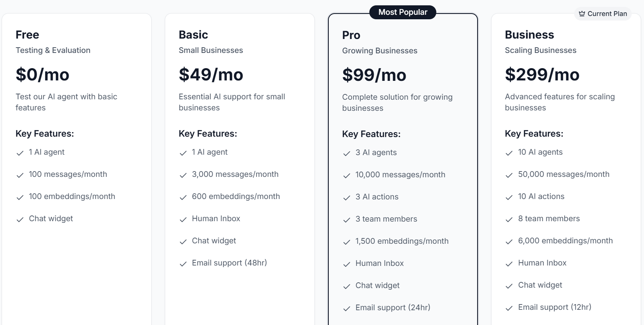
Task: Click Key Features heading in Free column
Action: click(45, 133)
